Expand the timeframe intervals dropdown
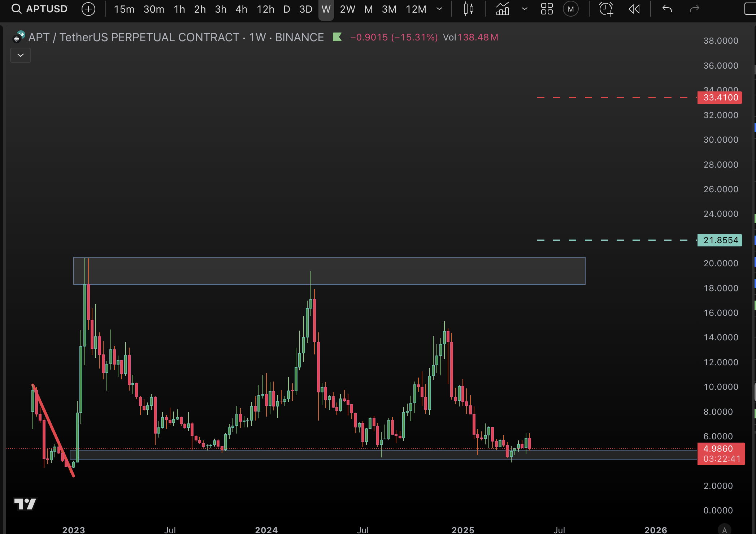This screenshot has width=756, height=534. (439, 9)
